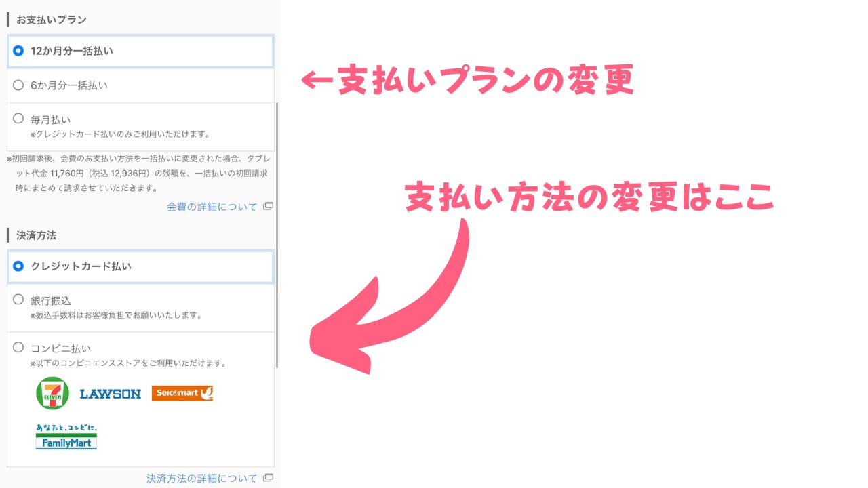Click the 決済方法 section heading
Viewport: 868px width, 488px height.
click(37, 235)
